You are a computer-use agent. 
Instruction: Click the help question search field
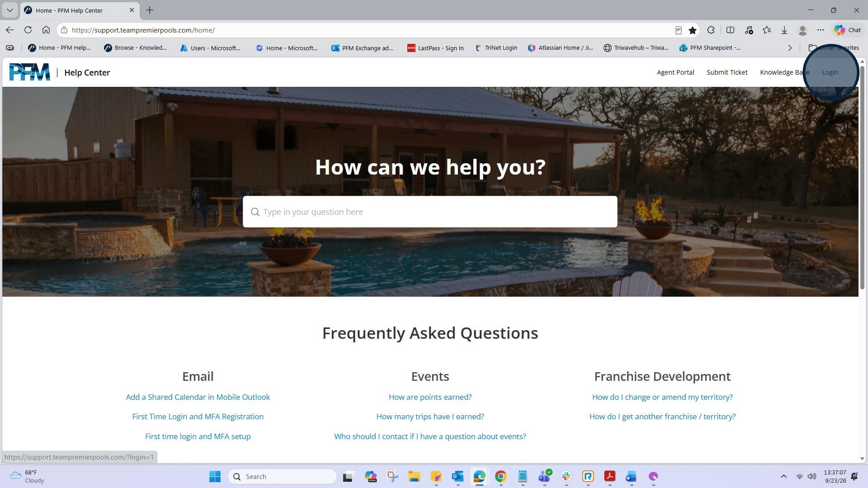430,212
